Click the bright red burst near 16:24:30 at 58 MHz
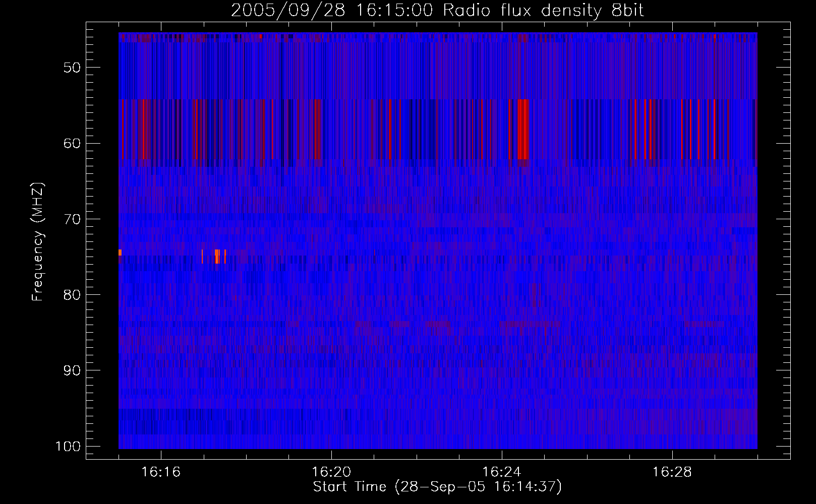 [522, 129]
